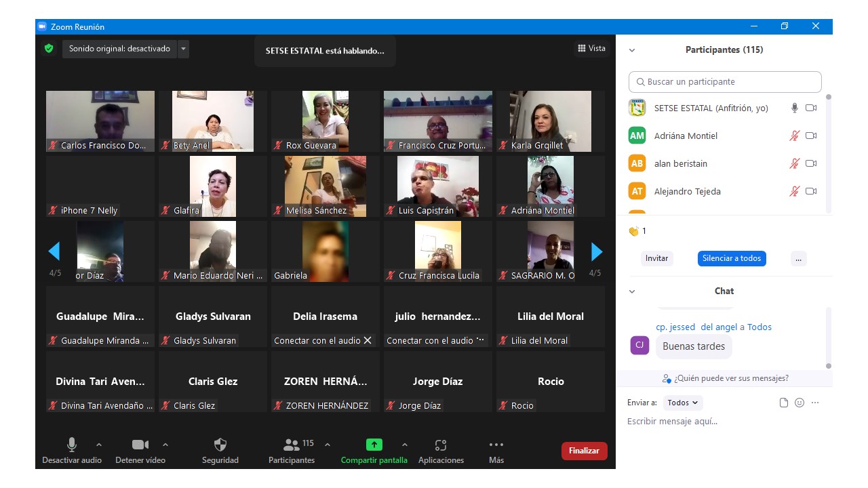Select Luis Capistrán video tile

[x=438, y=186]
